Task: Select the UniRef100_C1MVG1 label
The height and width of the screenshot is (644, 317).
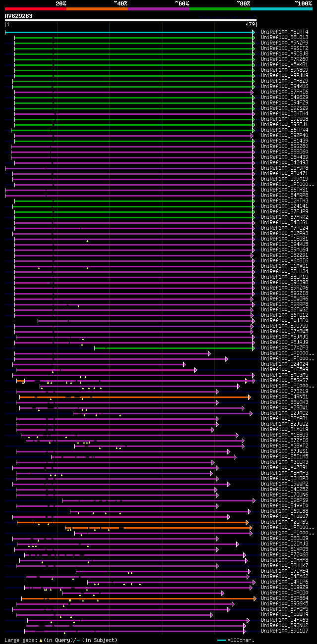Action: point(284,266)
